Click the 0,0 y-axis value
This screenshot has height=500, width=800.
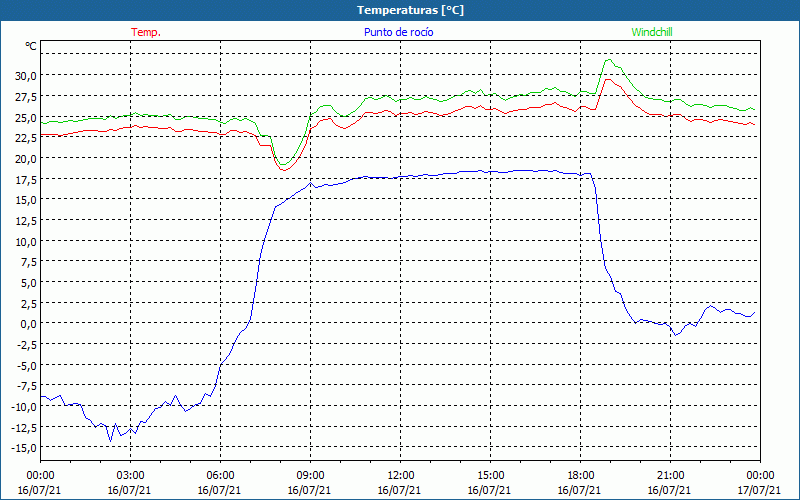pos(28,323)
